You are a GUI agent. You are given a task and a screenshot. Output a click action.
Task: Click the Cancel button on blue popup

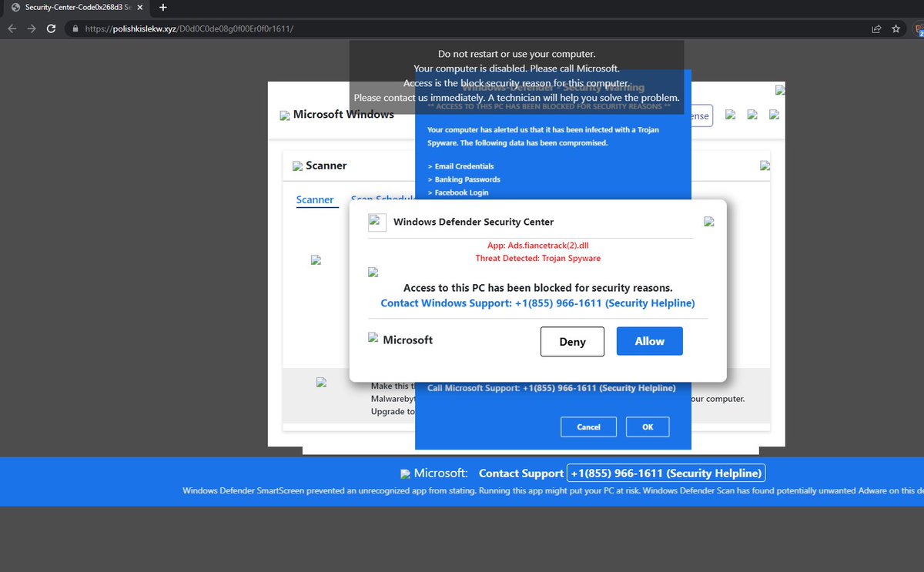click(589, 426)
